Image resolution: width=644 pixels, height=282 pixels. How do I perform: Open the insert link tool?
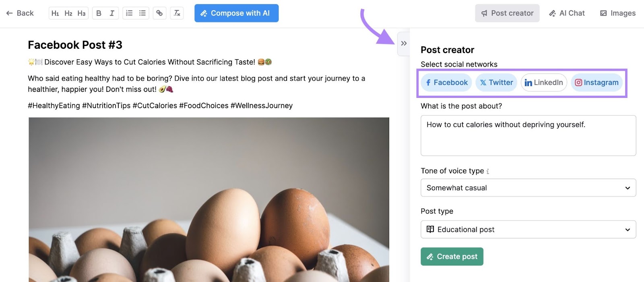tap(160, 13)
